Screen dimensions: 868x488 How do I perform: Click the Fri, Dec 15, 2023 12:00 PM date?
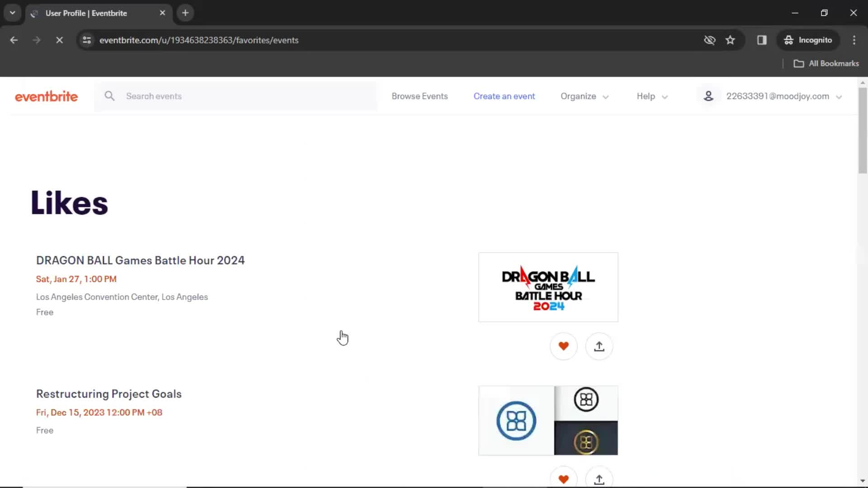(99, 412)
